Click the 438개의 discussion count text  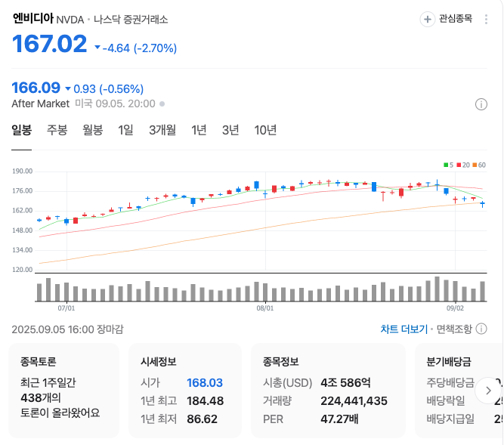pyautogui.click(x=41, y=397)
